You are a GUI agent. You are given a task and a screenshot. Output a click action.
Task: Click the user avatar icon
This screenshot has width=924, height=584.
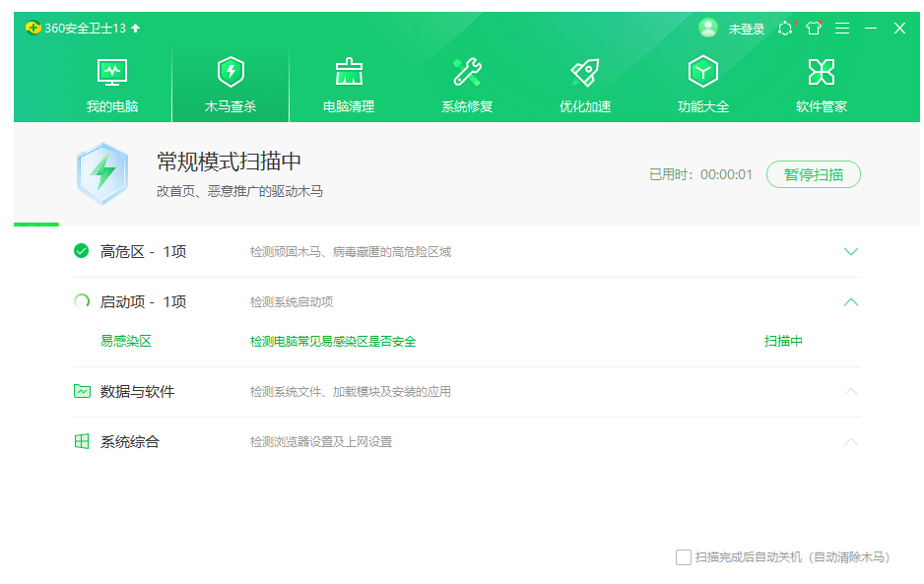click(708, 28)
